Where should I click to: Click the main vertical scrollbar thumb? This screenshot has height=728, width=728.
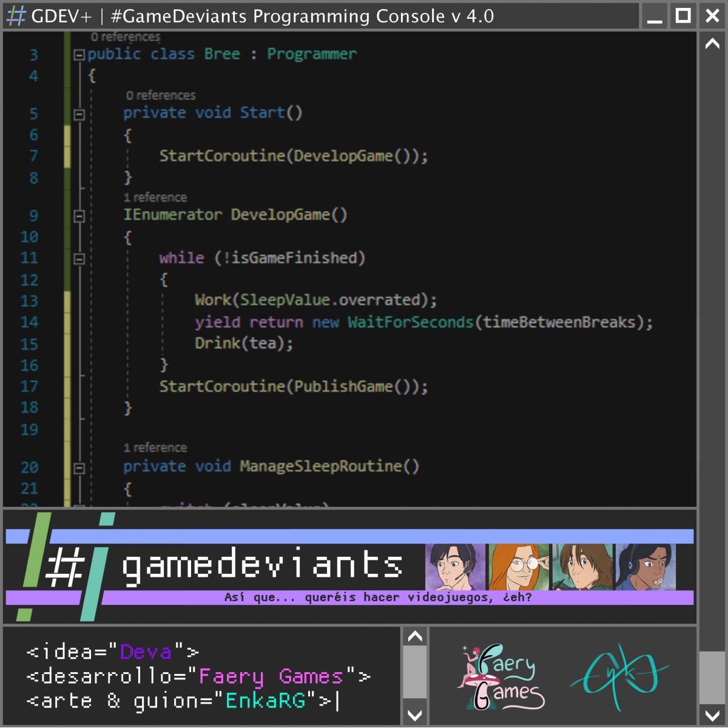coord(712,678)
